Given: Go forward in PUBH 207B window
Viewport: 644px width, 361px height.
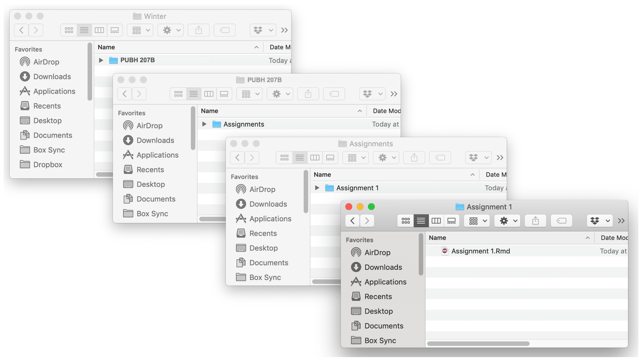Looking at the screenshot, I should (139, 94).
